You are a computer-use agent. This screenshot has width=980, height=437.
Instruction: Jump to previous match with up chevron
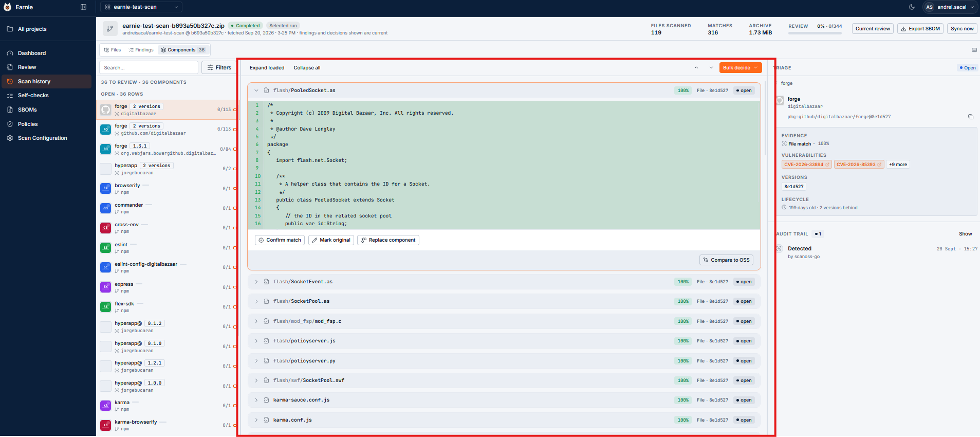tap(696, 68)
